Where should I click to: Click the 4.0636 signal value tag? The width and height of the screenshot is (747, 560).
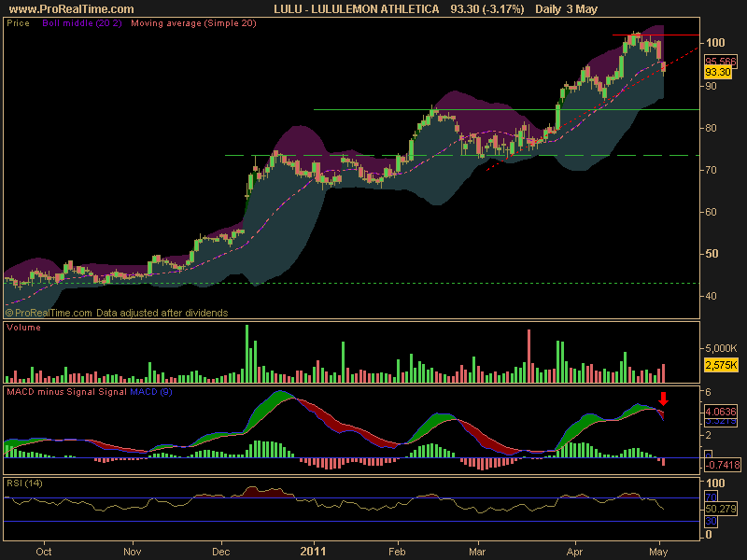720,412
